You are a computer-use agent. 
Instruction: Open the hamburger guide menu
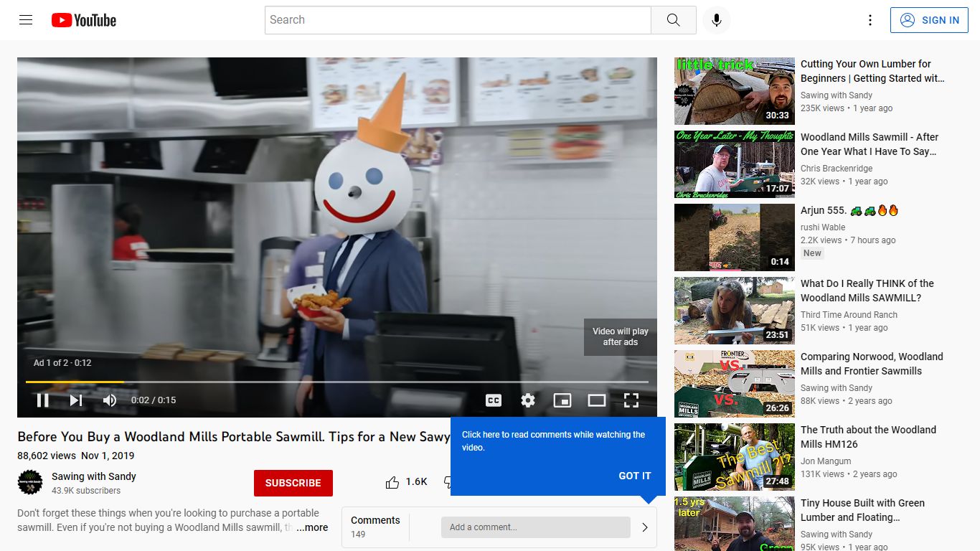(26, 20)
